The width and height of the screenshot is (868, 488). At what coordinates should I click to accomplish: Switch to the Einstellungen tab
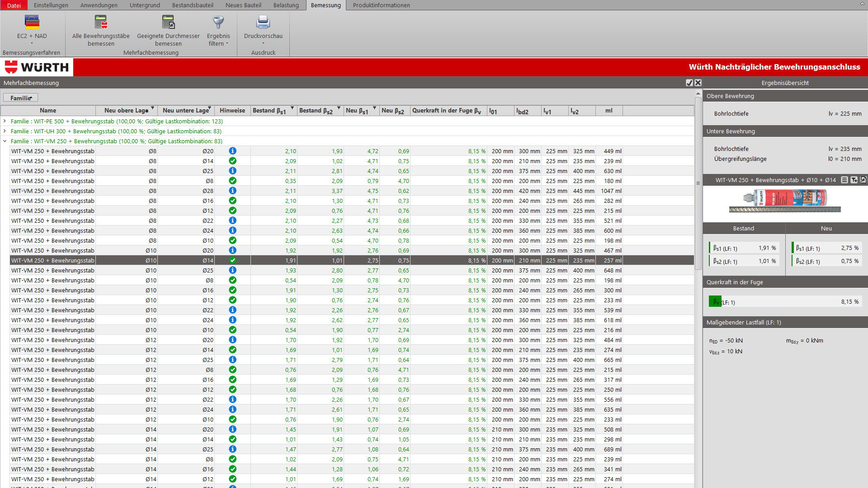point(51,5)
